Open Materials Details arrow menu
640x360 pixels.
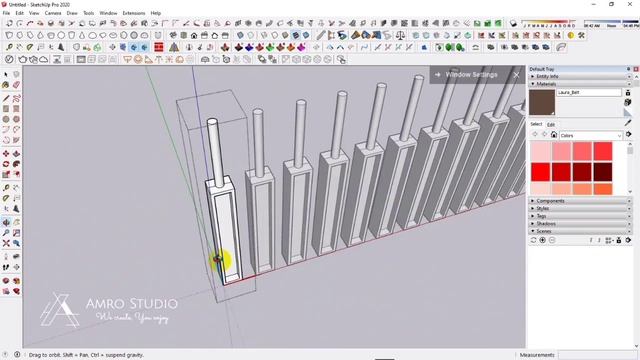pos(629,134)
